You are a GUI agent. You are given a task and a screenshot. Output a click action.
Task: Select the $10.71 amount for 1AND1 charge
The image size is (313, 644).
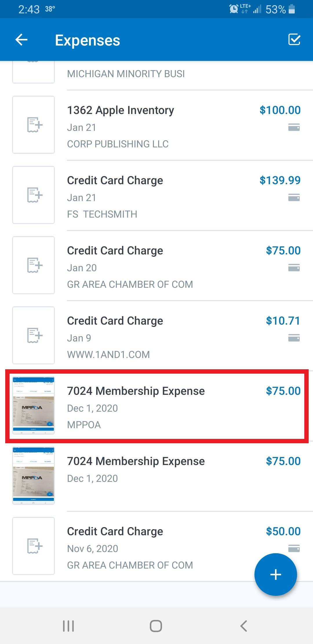pyautogui.click(x=283, y=321)
